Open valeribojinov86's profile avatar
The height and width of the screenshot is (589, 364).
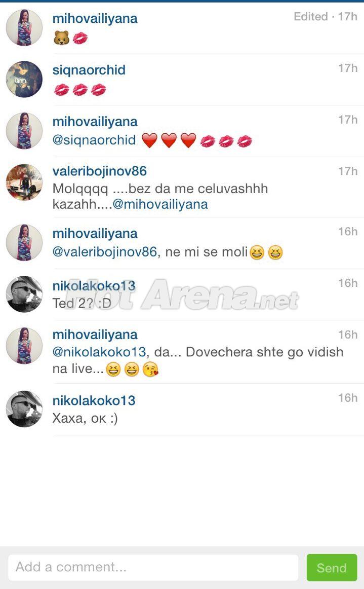click(x=24, y=182)
